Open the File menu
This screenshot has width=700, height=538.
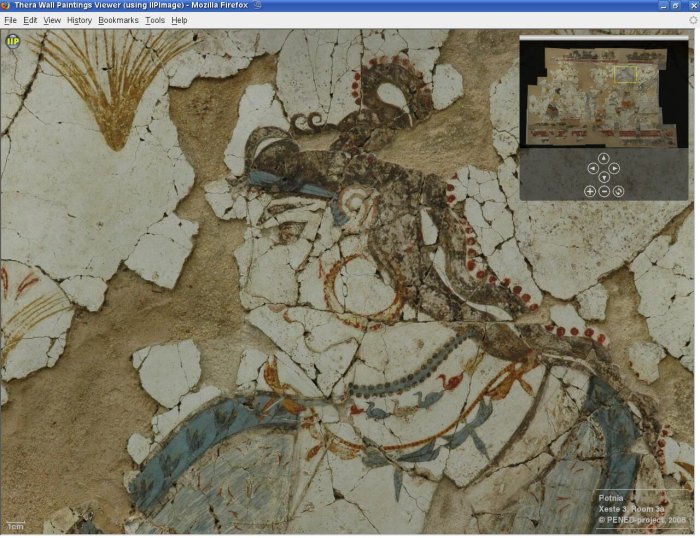pyautogui.click(x=10, y=20)
